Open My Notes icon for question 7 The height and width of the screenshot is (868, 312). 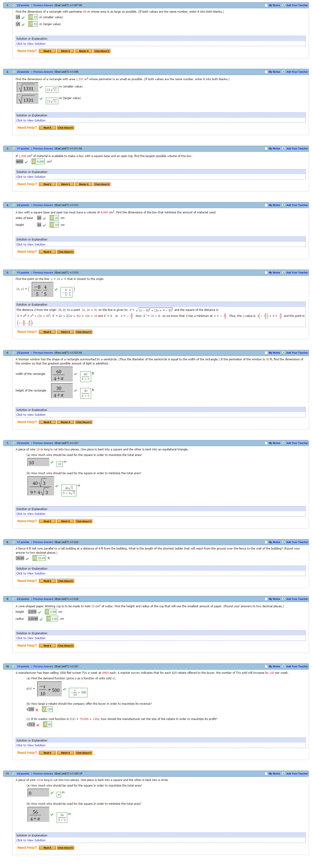(266, 443)
